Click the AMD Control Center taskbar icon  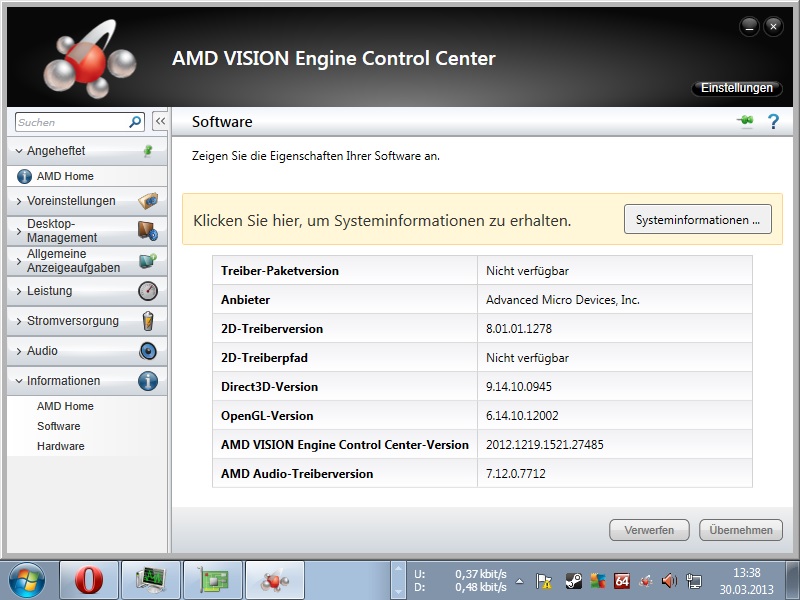[275, 581]
